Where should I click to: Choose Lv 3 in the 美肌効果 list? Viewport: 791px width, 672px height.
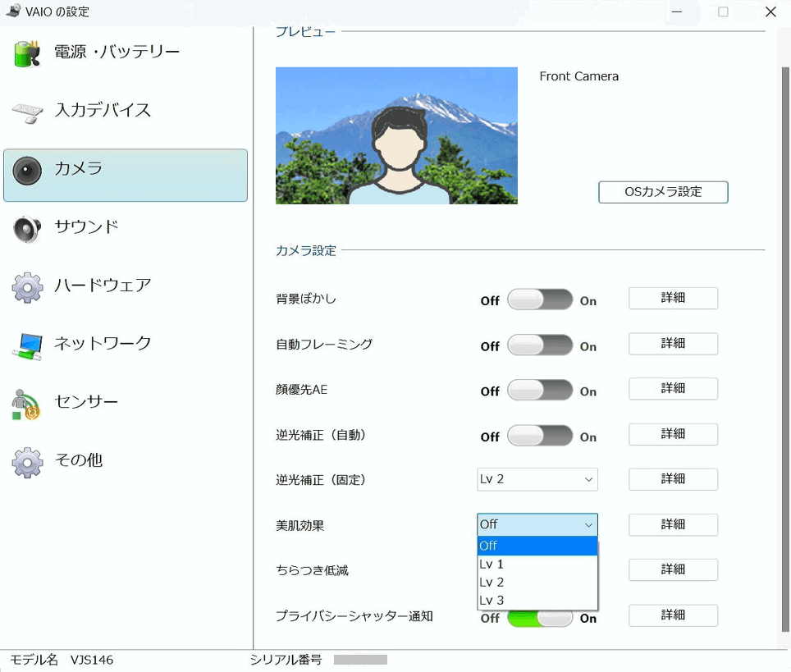pyautogui.click(x=537, y=601)
